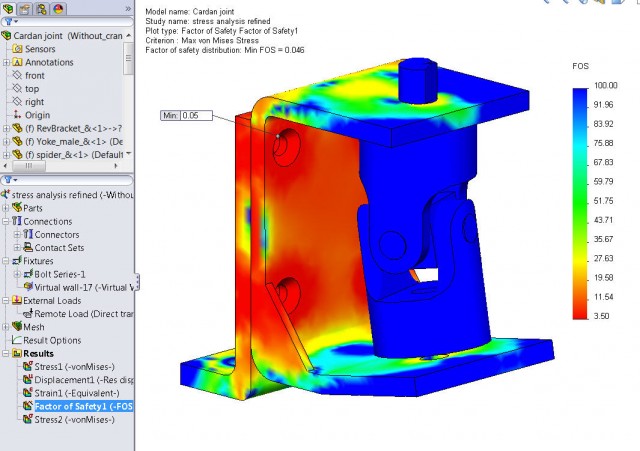Select the Origin icon
This screenshot has width=640, height=451.
(x=17, y=115)
